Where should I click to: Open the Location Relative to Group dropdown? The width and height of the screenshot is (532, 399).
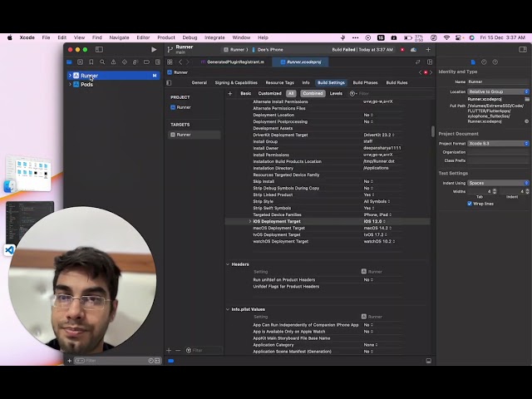tap(498, 91)
